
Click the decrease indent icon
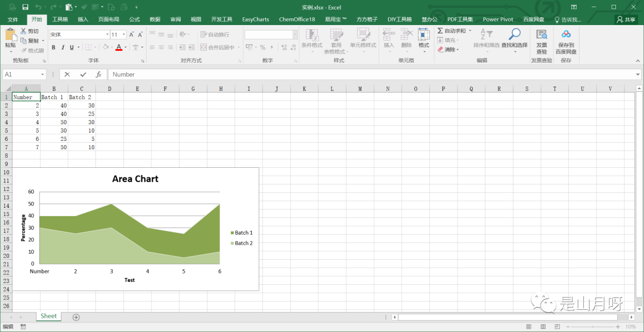click(x=183, y=47)
